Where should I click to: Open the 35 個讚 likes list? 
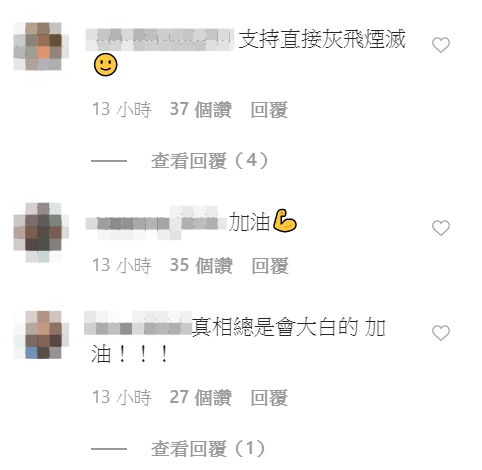[x=201, y=266]
